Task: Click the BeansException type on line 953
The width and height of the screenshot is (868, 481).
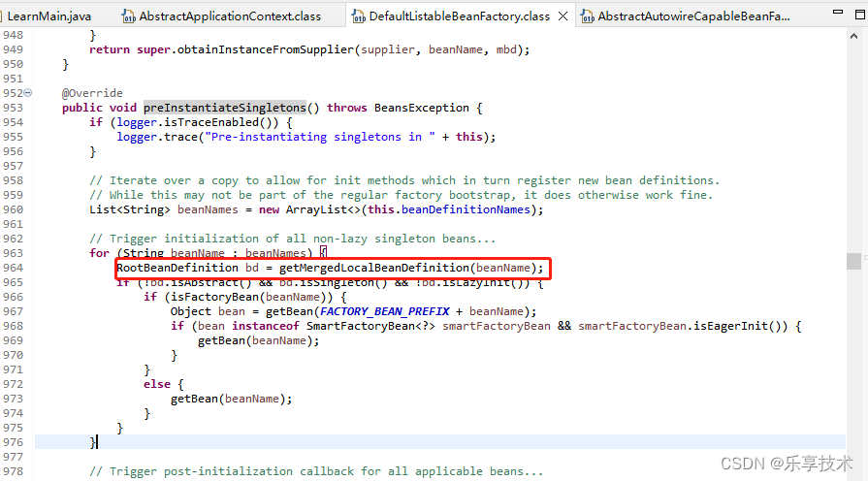Action: pyautogui.click(x=421, y=108)
